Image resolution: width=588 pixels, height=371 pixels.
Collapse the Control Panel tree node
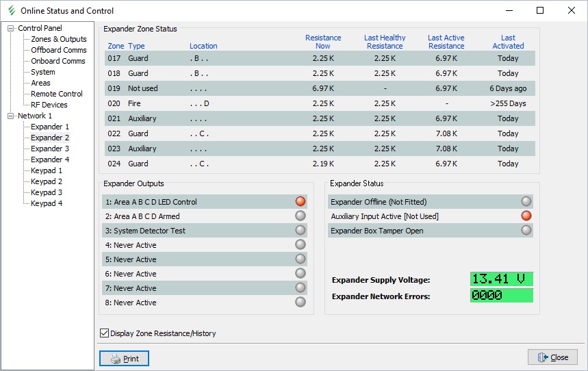click(x=11, y=28)
